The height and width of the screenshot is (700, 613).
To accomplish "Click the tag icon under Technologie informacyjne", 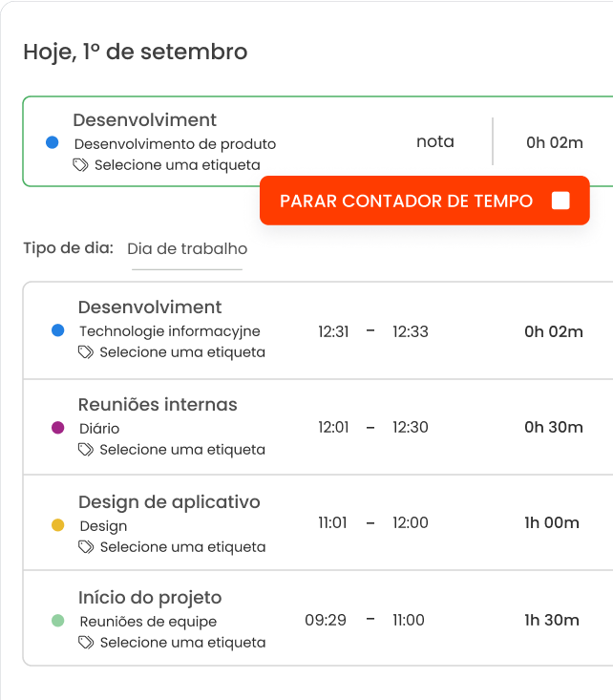I will [x=86, y=352].
